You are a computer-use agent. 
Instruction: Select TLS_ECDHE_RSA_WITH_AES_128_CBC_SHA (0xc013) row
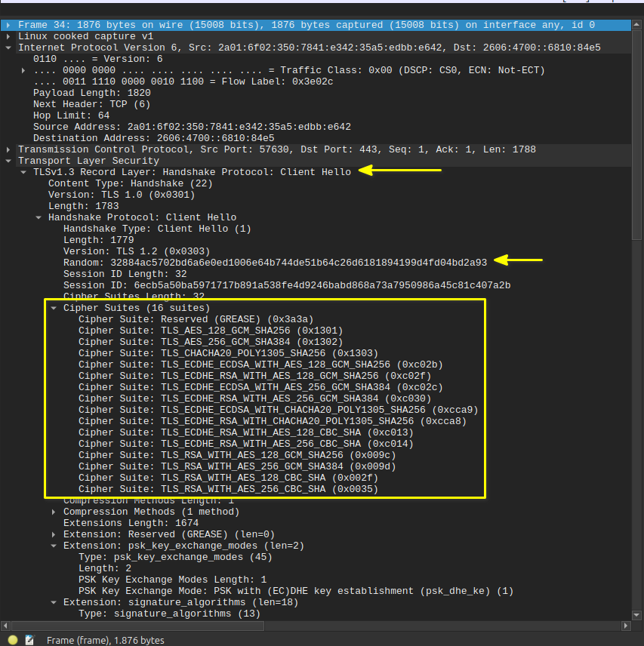pyautogui.click(x=246, y=433)
